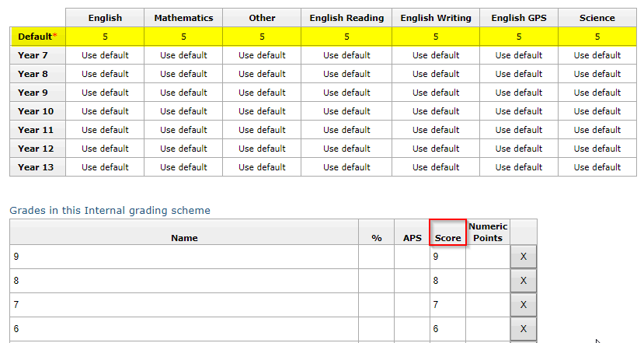
Task: Click the Year 10 row header
Action: click(37, 111)
